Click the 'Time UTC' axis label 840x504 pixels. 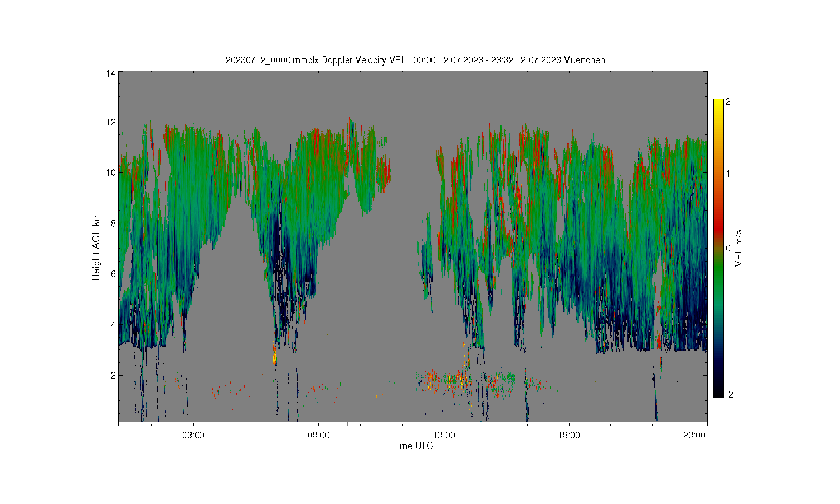(x=413, y=446)
